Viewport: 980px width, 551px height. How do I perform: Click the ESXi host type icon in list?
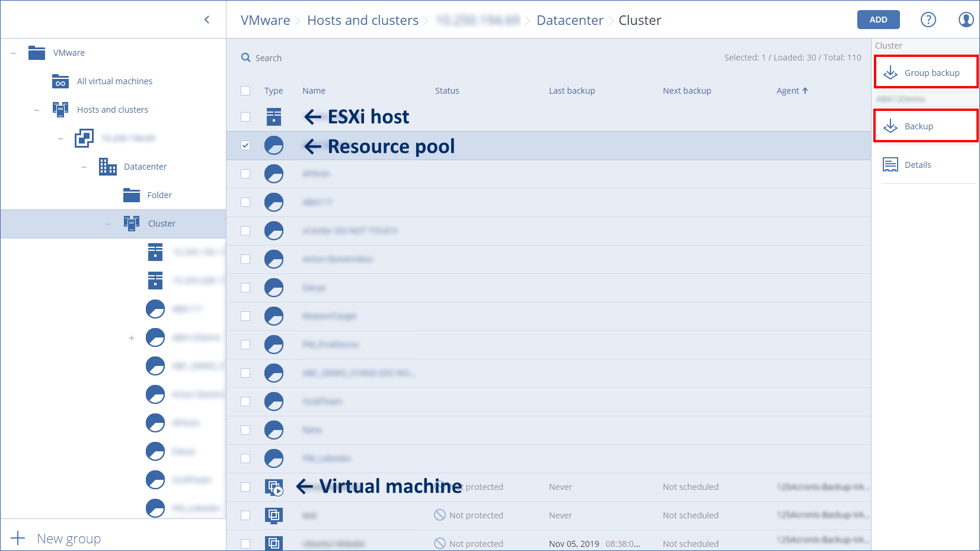[x=273, y=117]
